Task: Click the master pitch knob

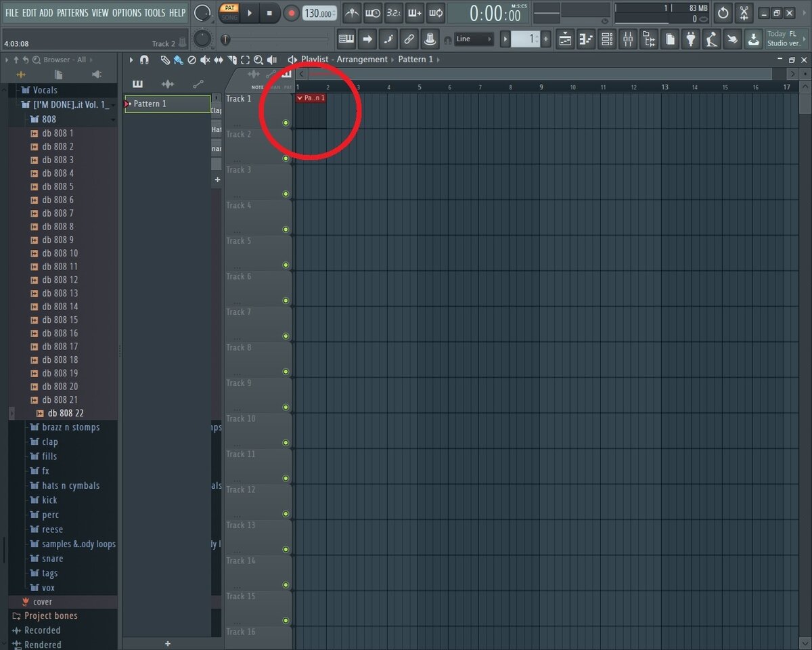Action: (202, 39)
